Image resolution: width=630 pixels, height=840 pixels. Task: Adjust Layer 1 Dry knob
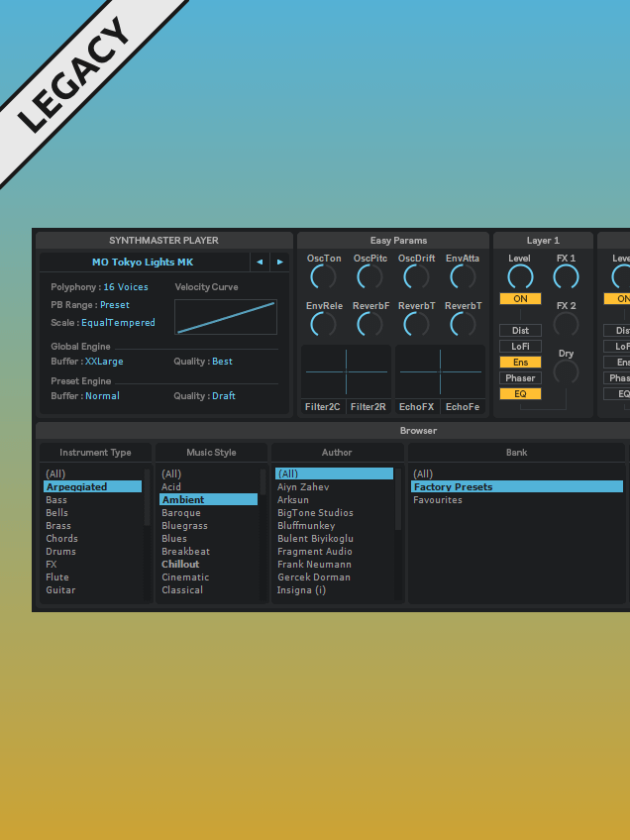point(567,371)
